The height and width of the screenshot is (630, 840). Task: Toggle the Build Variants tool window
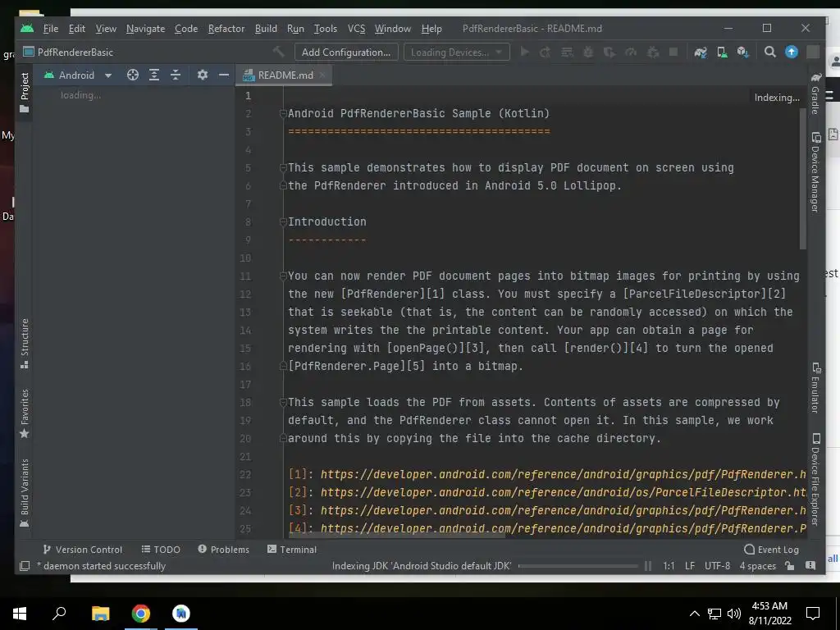click(24, 493)
